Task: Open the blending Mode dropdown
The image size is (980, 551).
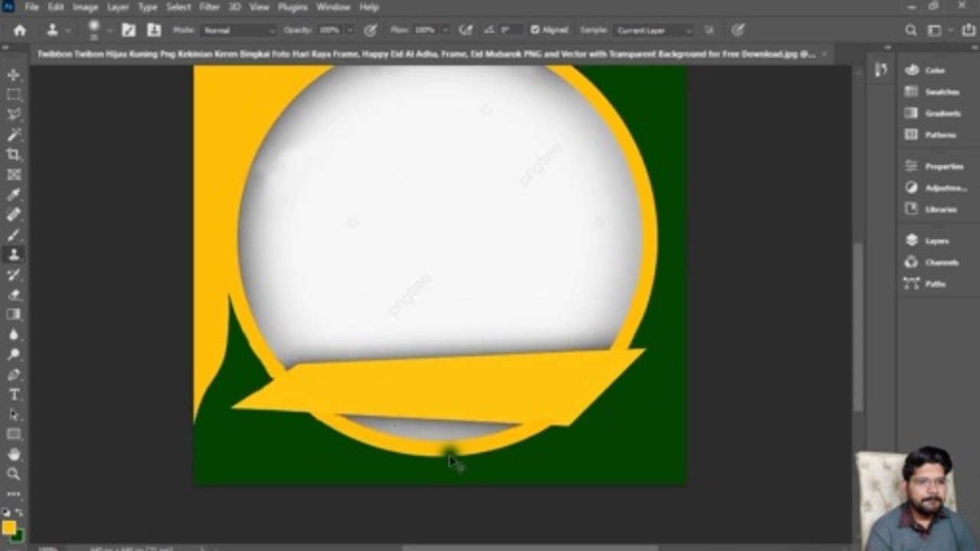Action: pos(239,30)
